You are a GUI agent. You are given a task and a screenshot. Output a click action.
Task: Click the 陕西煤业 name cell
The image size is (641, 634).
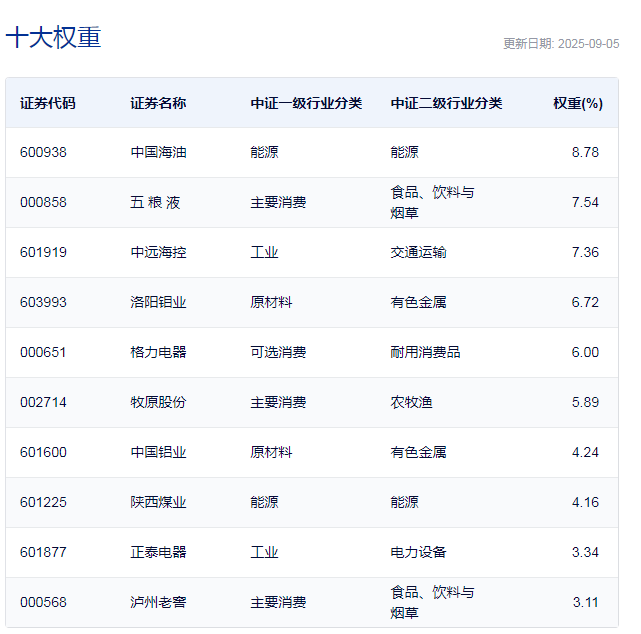158,502
